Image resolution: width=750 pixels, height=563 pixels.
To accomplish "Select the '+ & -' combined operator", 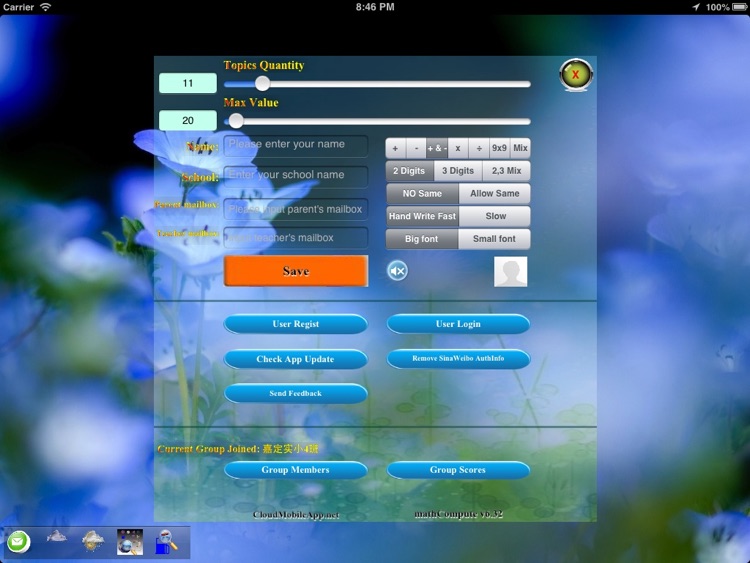I will [x=437, y=148].
